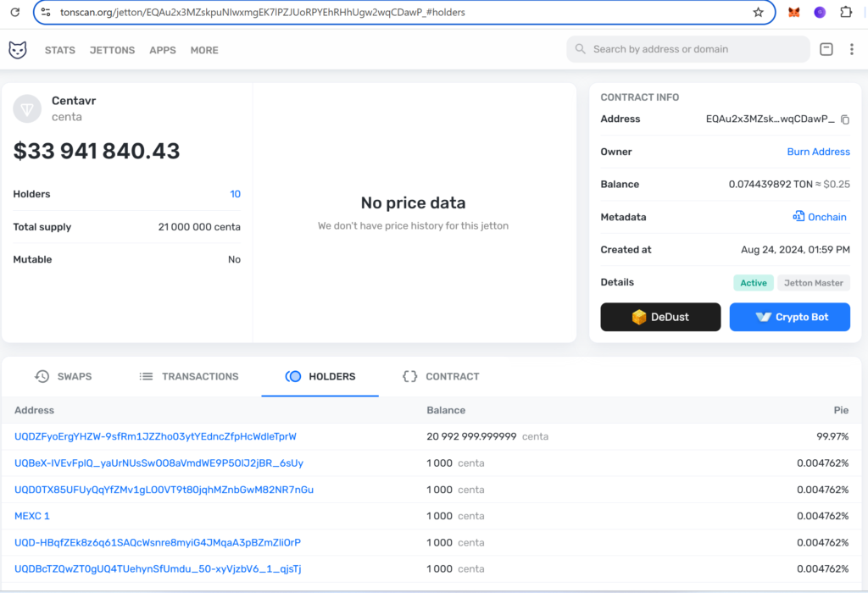Open the JETTONS menu
Screen dimensions: 868x593
coord(113,50)
